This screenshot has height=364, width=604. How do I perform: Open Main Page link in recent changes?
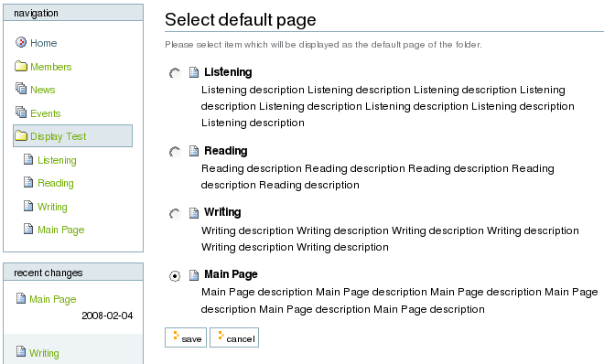click(53, 299)
